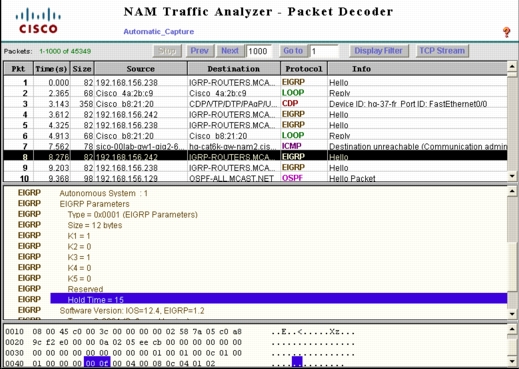Click the Destination column header

click(x=234, y=69)
